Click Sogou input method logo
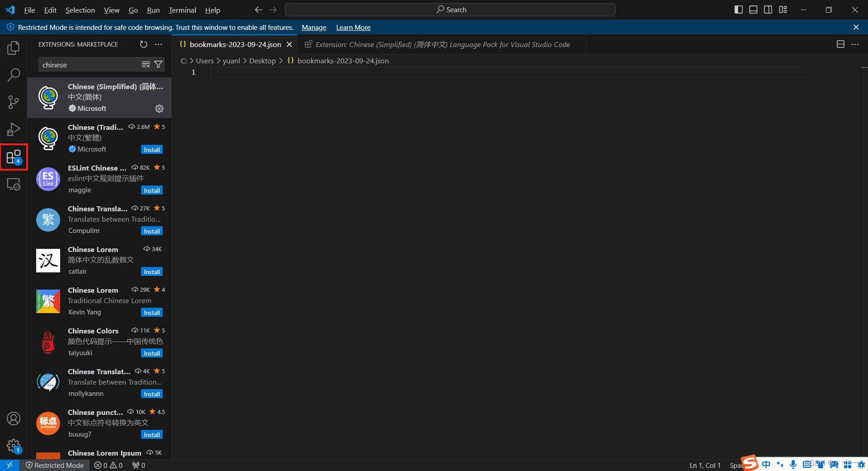The width and height of the screenshot is (868, 471). point(750,463)
